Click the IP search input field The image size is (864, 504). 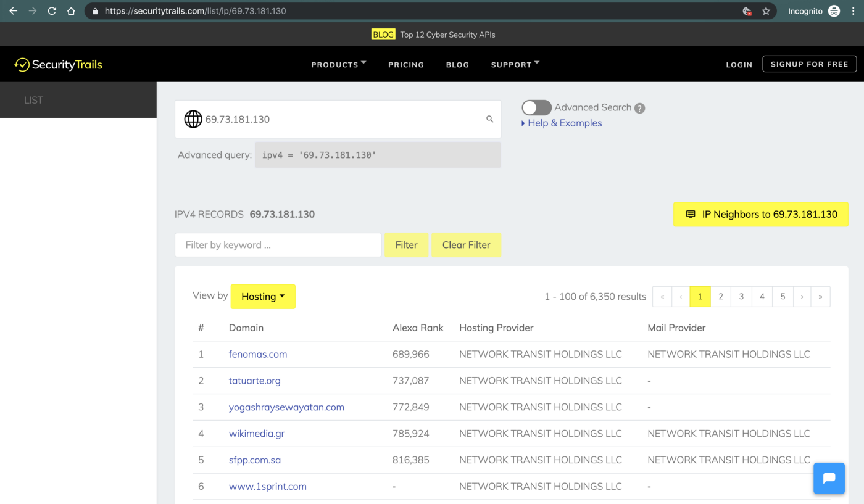pyautogui.click(x=338, y=119)
